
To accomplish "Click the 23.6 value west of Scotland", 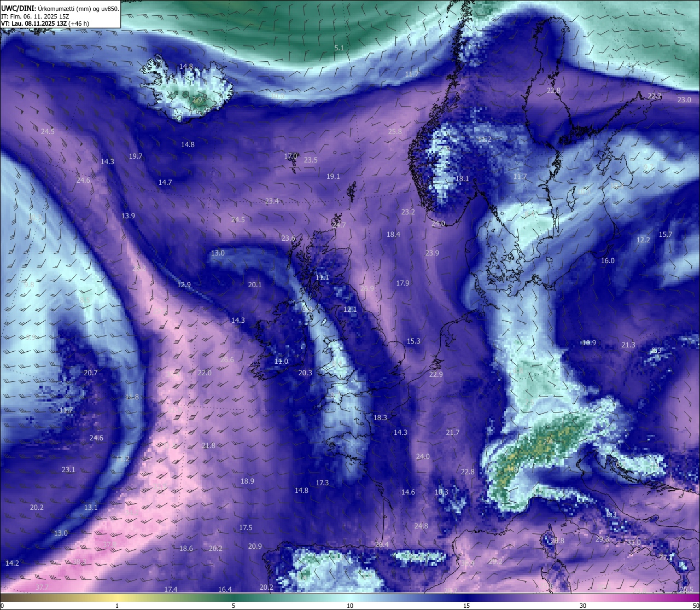I will [288, 238].
